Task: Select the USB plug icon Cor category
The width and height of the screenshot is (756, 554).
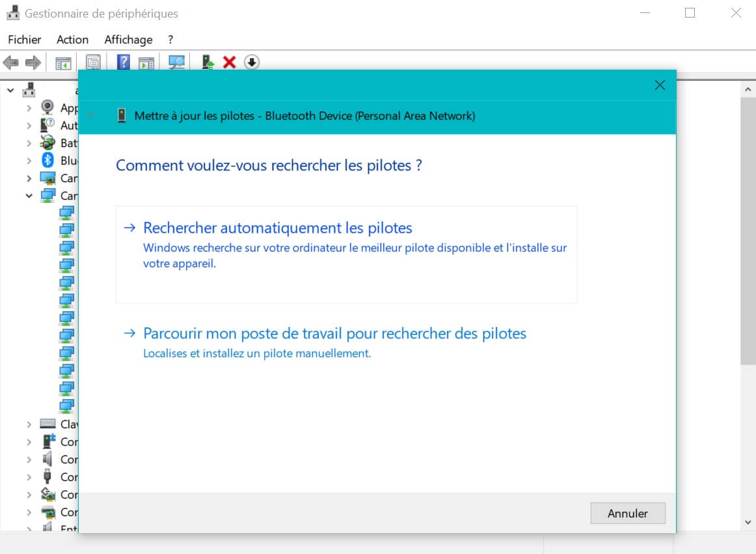Action: [x=47, y=477]
